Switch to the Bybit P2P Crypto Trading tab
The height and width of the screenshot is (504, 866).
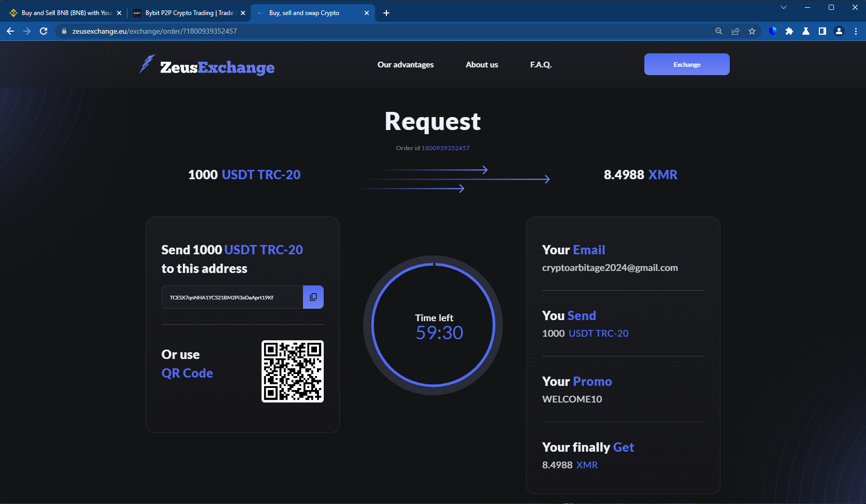186,12
